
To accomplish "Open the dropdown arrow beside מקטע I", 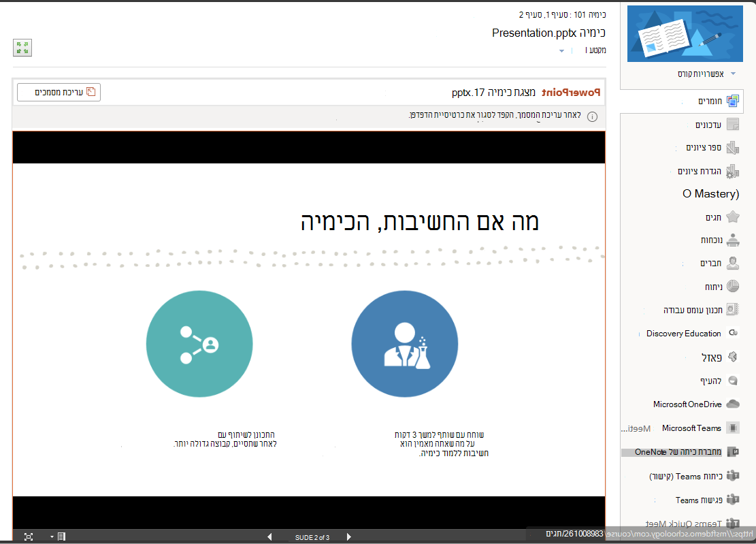I will (561, 50).
